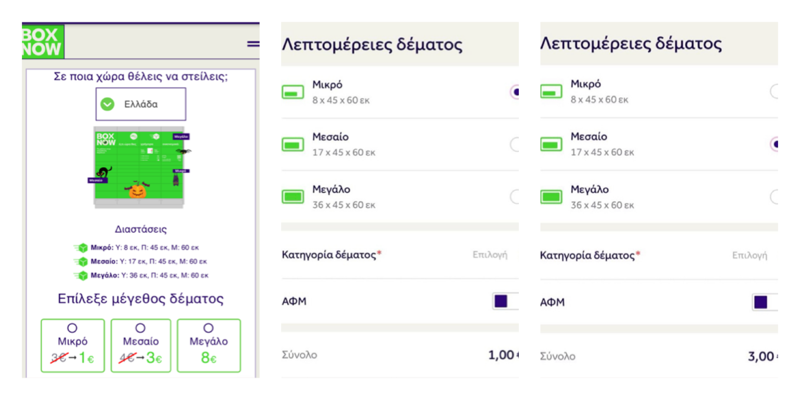Open the hamburger menu

[253, 44]
